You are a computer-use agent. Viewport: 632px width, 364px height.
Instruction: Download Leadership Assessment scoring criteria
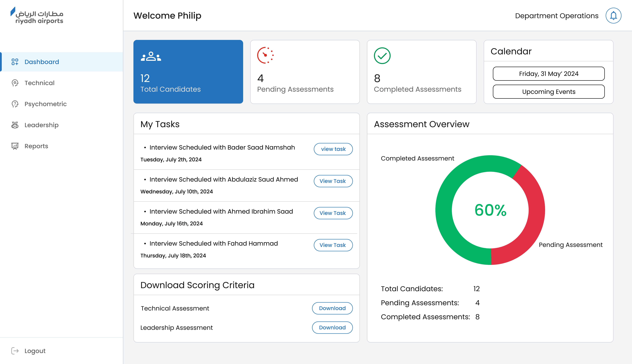pyautogui.click(x=332, y=327)
